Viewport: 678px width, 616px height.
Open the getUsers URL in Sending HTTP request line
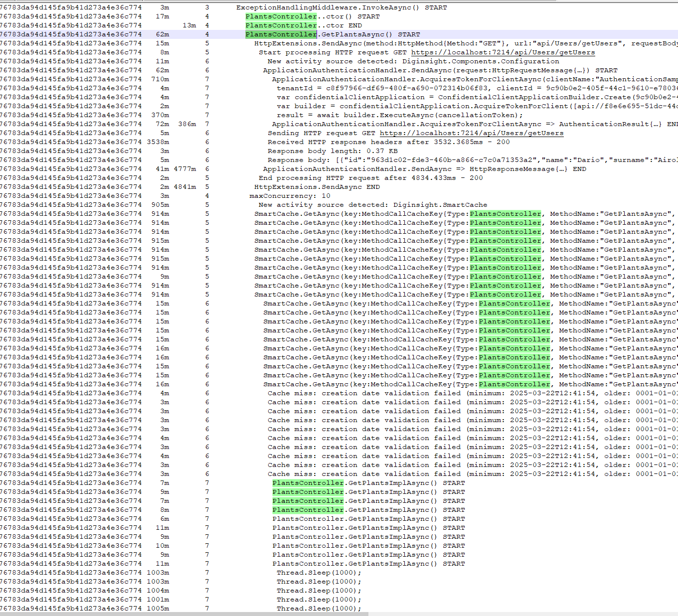471,133
